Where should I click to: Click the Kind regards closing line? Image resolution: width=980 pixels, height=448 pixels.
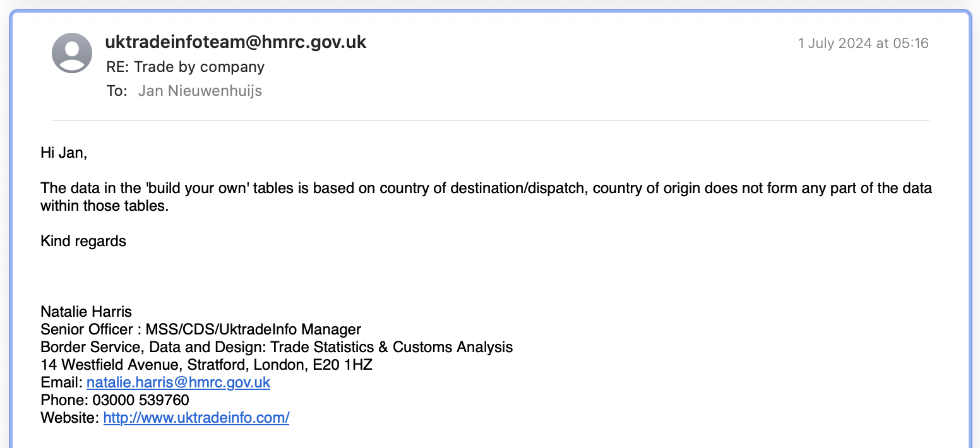tap(83, 241)
